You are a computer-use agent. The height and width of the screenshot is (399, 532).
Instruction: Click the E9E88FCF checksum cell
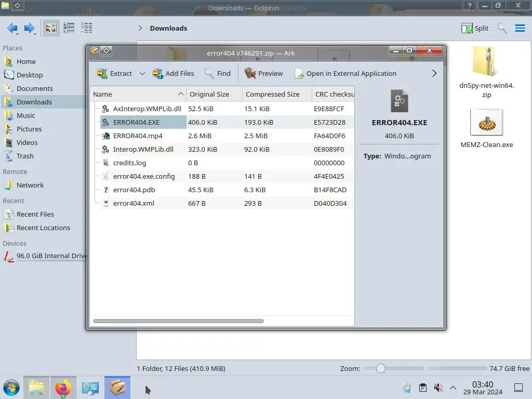click(329, 109)
